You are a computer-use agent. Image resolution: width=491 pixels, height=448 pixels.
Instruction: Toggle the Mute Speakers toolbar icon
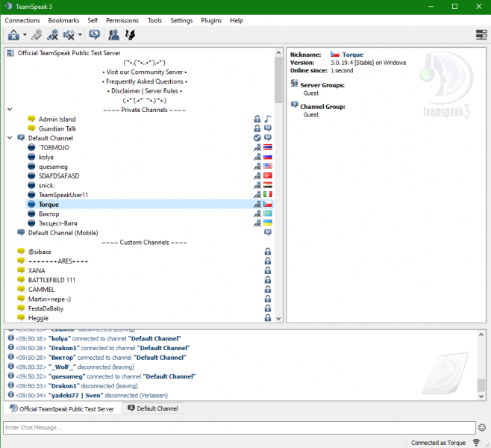pyautogui.click(x=69, y=35)
